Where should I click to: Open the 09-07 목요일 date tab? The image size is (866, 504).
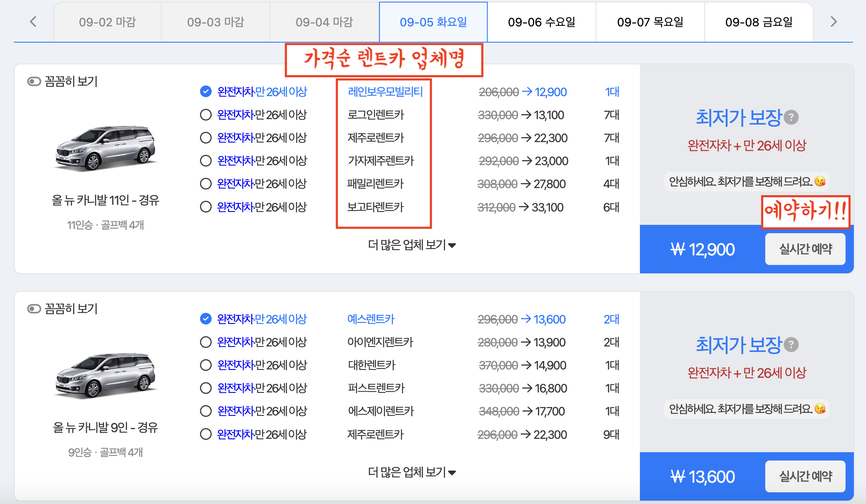650,22
